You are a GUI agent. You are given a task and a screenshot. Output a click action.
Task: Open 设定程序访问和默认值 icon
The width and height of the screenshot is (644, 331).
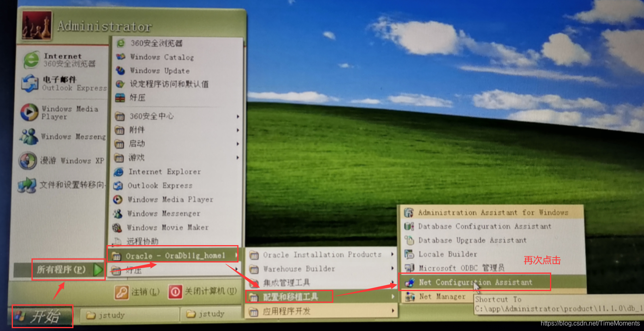(120, 84)
